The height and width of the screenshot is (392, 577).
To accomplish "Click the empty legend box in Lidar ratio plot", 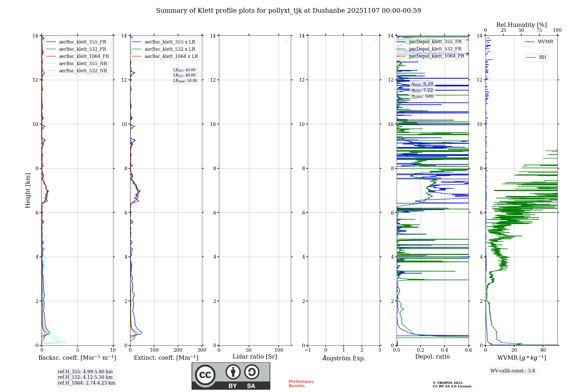I will click(287, 40).
